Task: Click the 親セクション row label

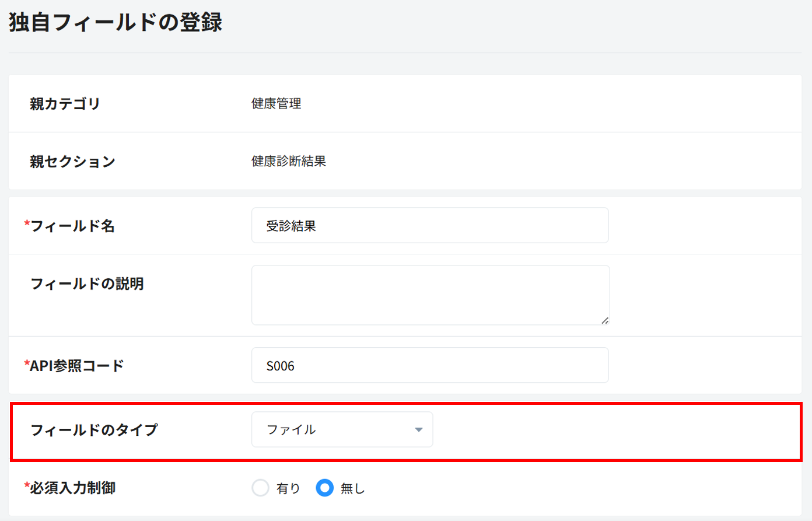Action: (72, 162)
